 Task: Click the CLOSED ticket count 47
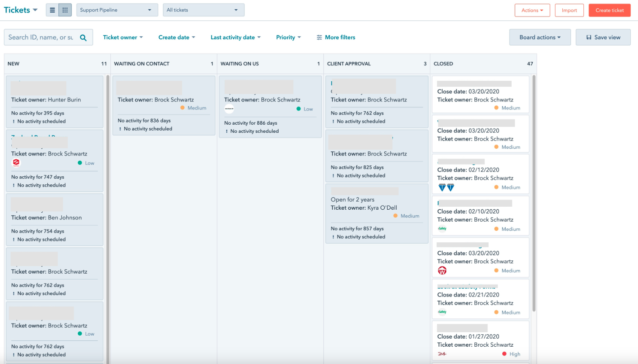click(530, 64)
